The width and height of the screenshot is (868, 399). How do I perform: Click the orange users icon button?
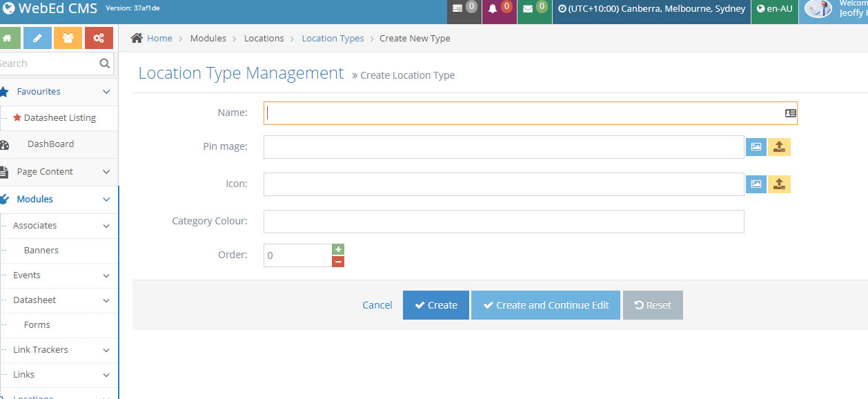[x=68, y=38]
